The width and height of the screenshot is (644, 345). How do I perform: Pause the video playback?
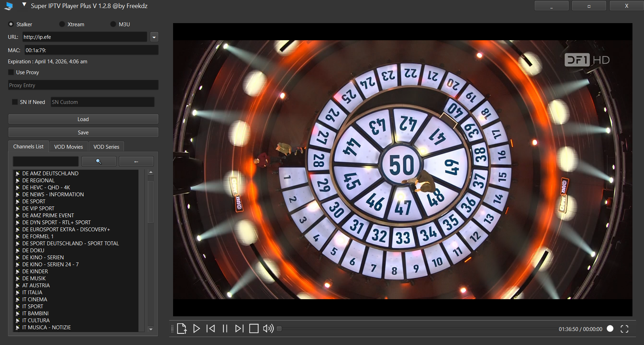[225, 329]
